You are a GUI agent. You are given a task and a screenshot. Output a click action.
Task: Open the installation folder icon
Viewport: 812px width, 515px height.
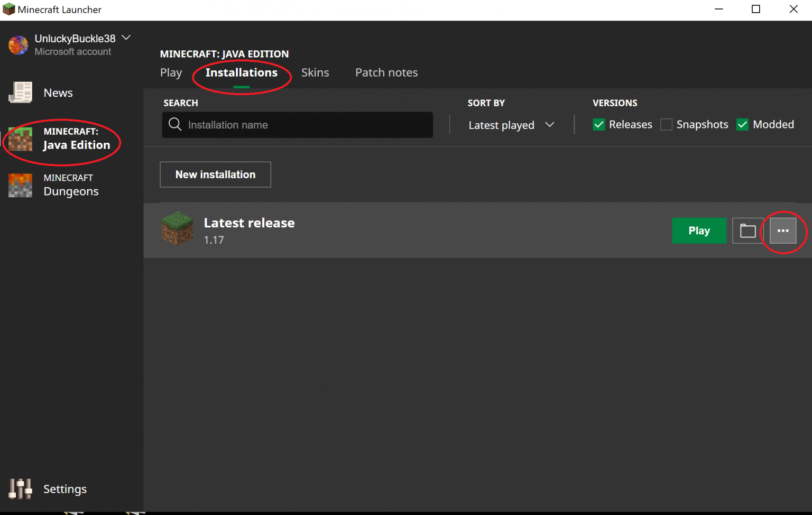point(748,231)
